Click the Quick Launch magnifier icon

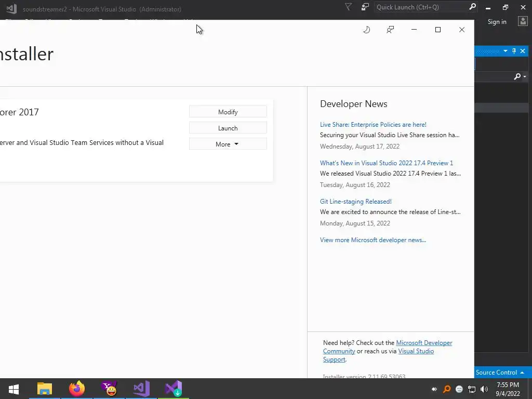[x=472, y=7]
